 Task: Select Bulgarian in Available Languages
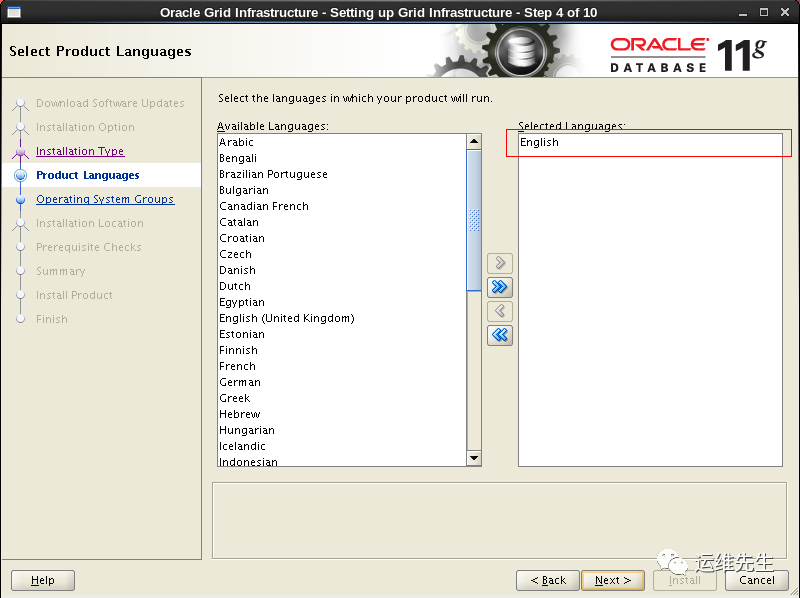coord(341,190)
